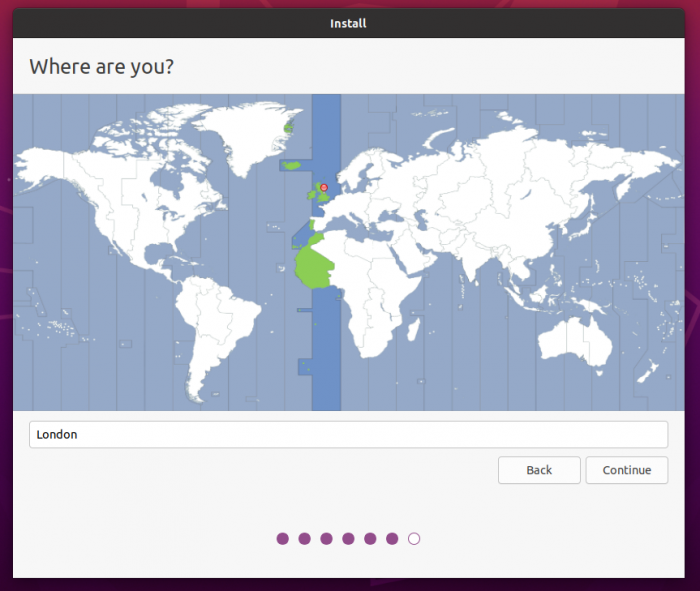Choose the United States on the map
The image size is (700, 591).
coord(120,215)
